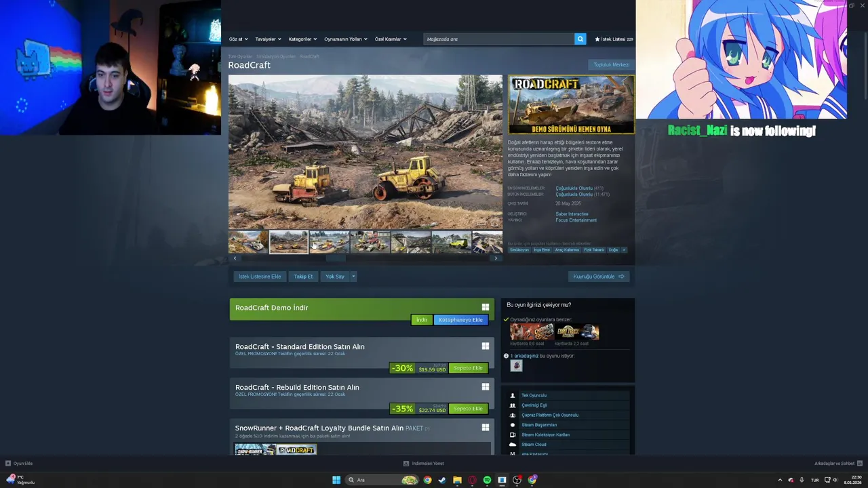Open Focus Entertainment publisher link

pyautogui.click(x=576, y=220)
